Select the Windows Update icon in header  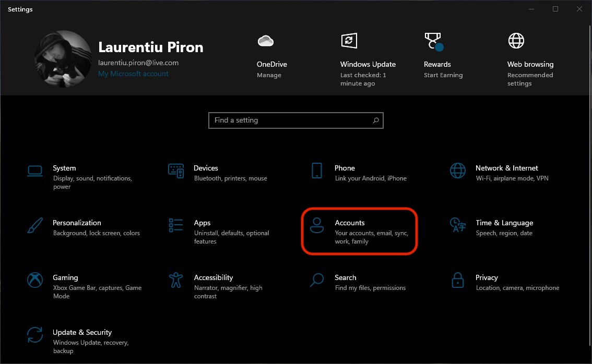pos(349,41)
